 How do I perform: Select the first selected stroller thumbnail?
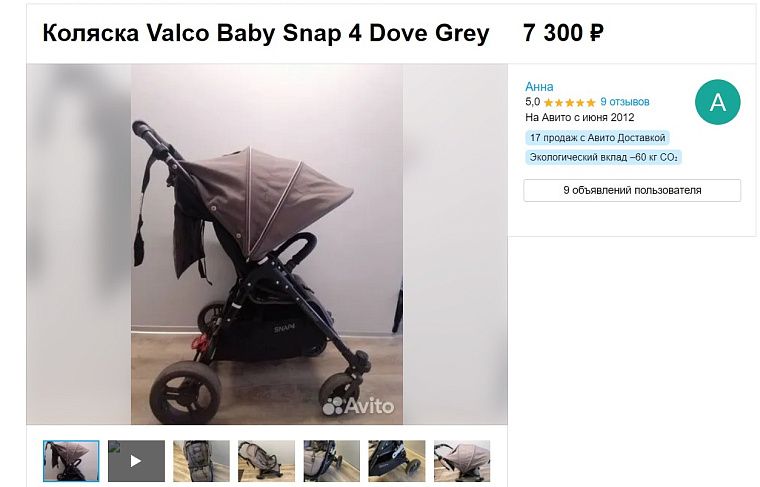tap(71, 461)
